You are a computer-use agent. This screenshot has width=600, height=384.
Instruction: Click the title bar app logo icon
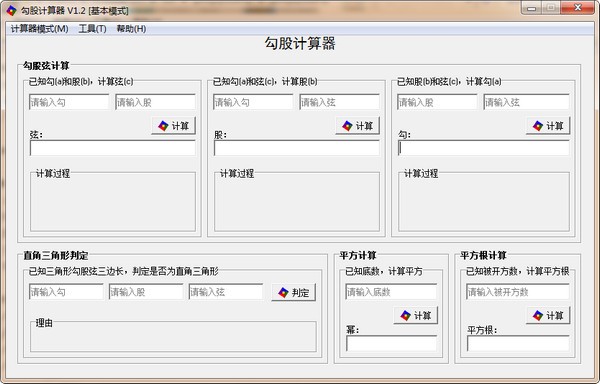(x=11, y=10)
